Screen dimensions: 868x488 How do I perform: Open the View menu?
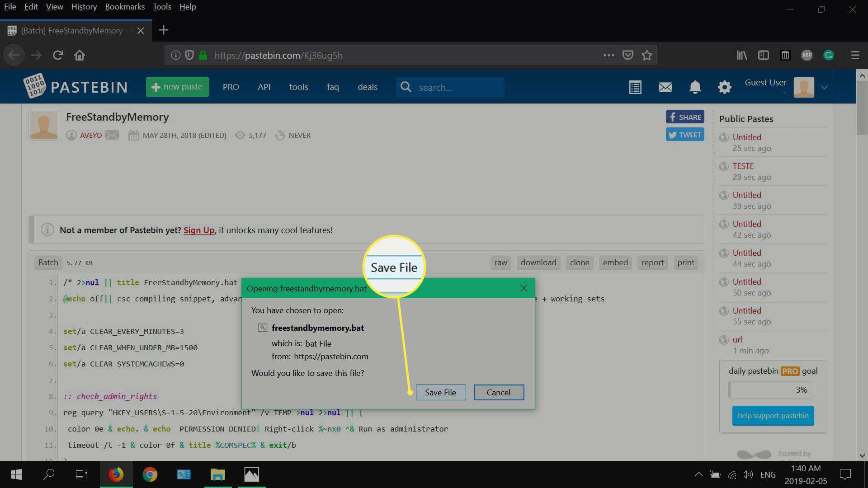(54, 7)
